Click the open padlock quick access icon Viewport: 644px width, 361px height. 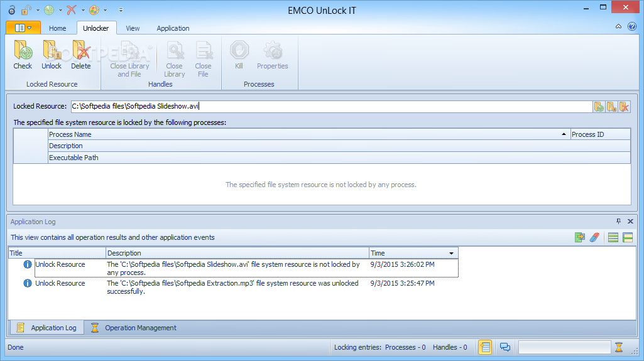[x=26, y=10]
